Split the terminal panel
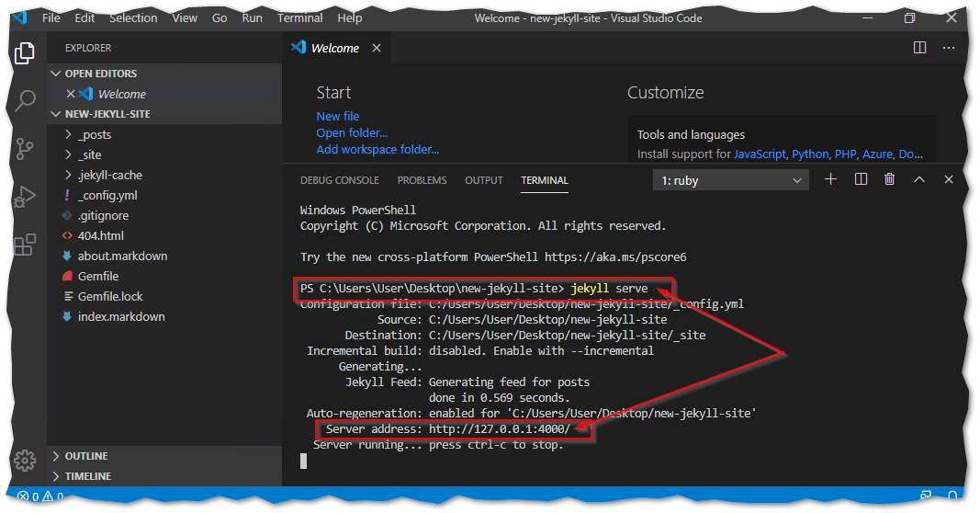980x513 pixels. coord(861,179)
